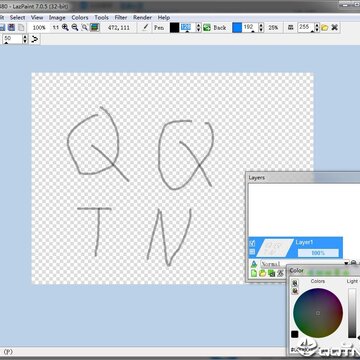Click the Layers panel title bar

click(303, 178)
